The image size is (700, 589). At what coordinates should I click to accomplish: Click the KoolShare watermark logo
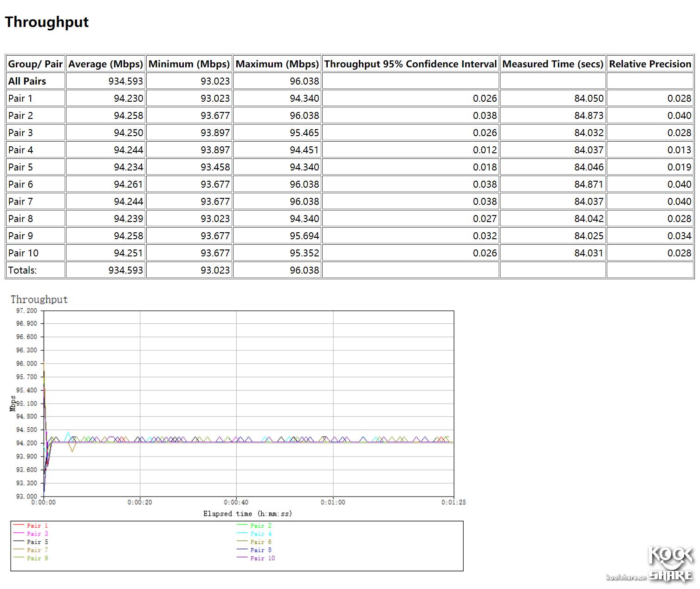(670, 564)
